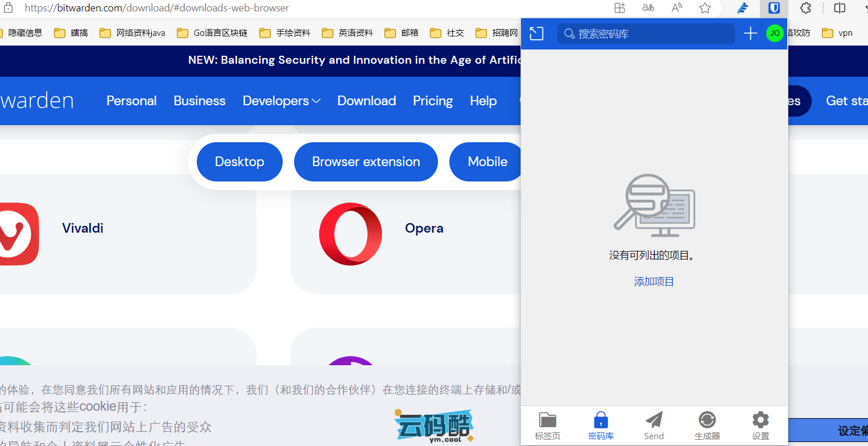This screenshot has width=868, height=446.
Task: Open the vpn bookmarks folder
Action: 838,33
